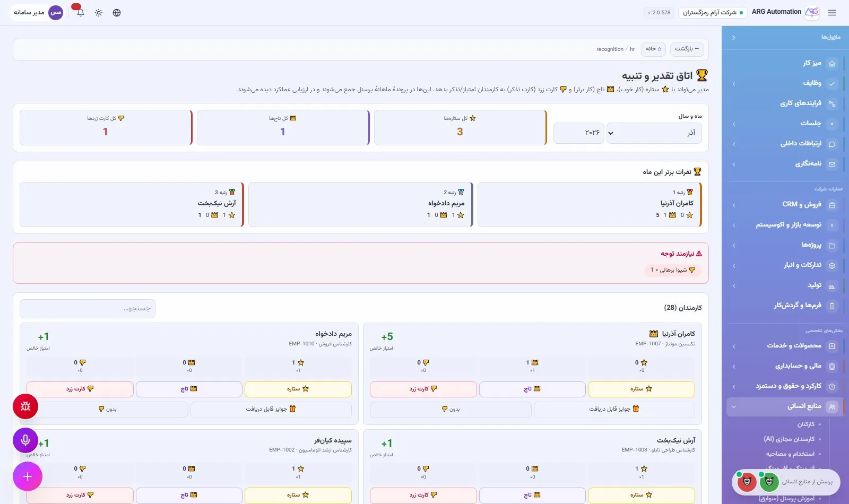
Task: Give کارت زرد to مریم دادخواه
Action: point(80,389)
